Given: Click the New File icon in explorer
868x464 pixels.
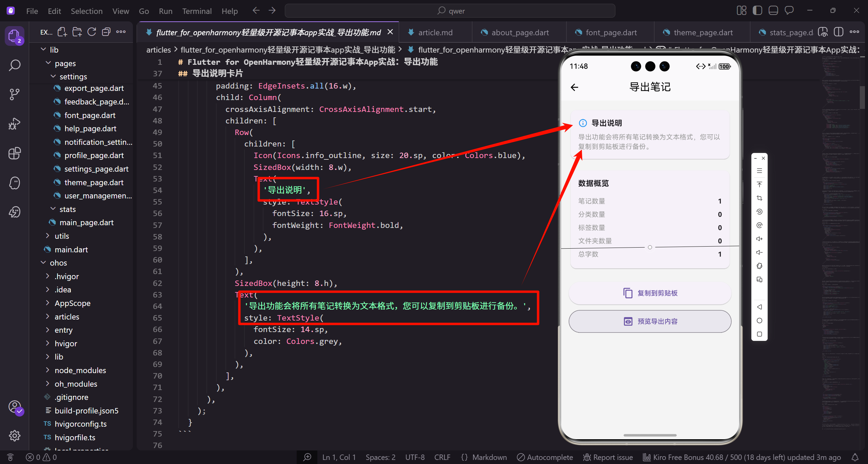Looking at the screenshot, I should 62,32.
